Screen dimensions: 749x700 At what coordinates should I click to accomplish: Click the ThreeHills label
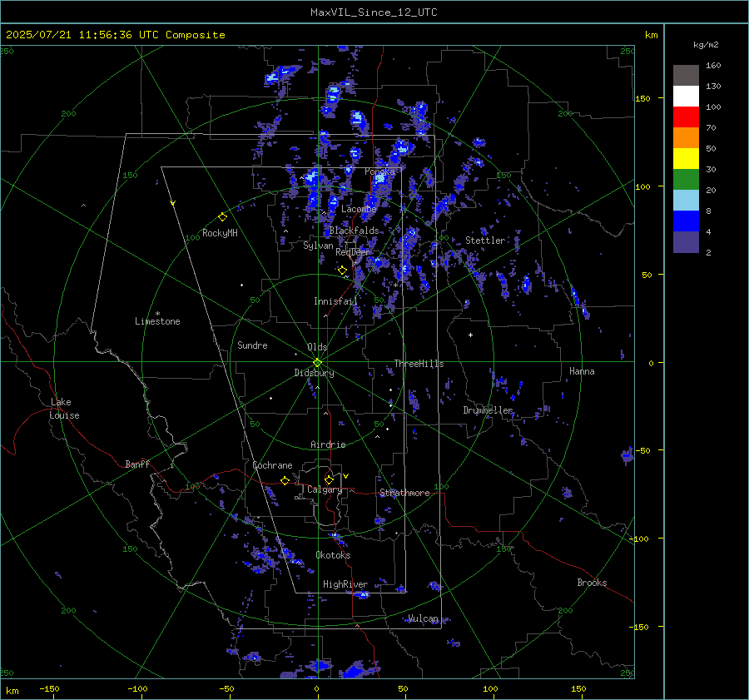(x=419, y=364)
